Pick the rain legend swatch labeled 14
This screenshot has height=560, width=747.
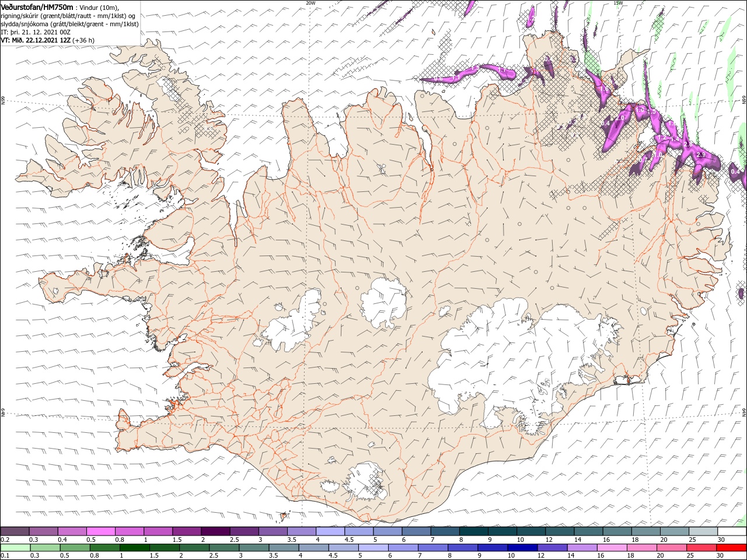582,548
